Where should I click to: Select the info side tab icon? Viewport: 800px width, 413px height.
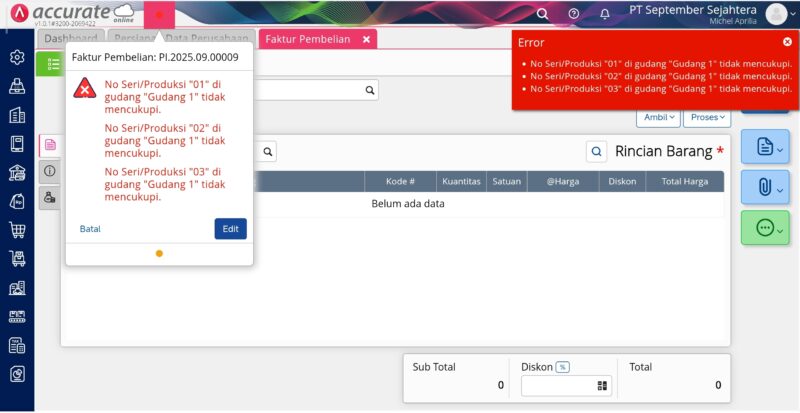[49, 171]
